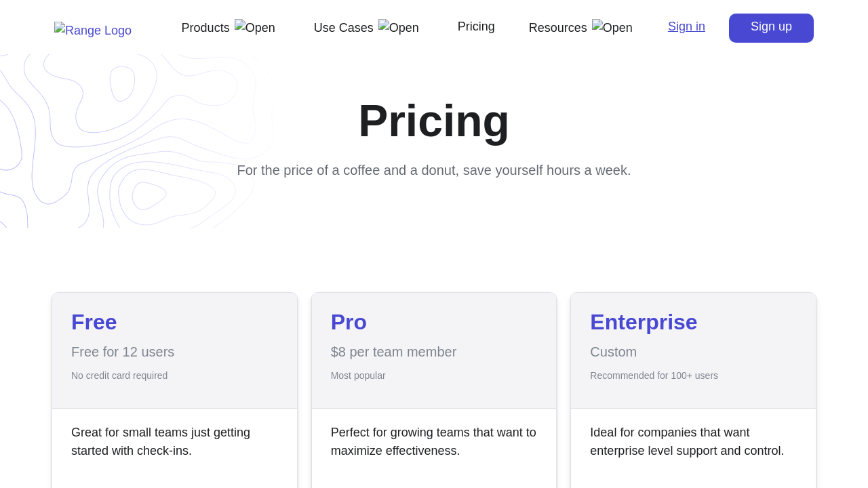Image resolution: width=868 pixels, height=488 pixels.
Task: Click the "Most popular" label
Action: (358, 375)
